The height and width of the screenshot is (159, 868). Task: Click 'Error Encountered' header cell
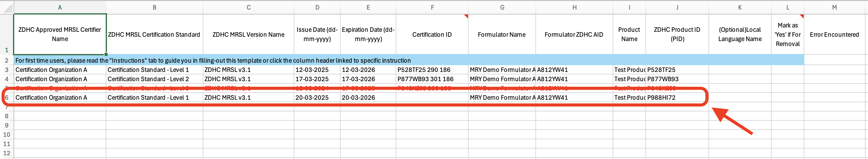[834, 34]
